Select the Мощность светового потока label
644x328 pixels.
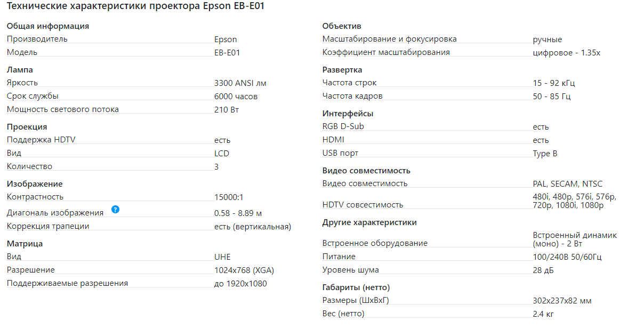point(63,109)
